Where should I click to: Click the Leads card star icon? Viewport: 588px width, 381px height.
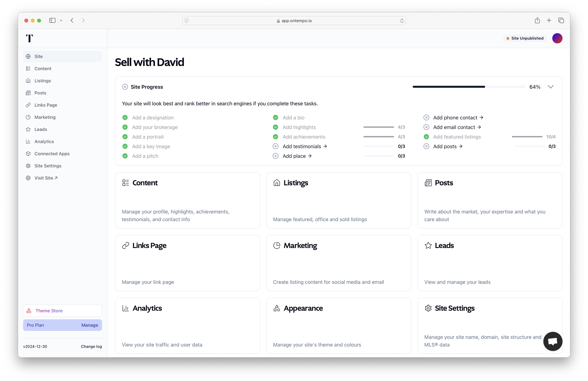428,245
